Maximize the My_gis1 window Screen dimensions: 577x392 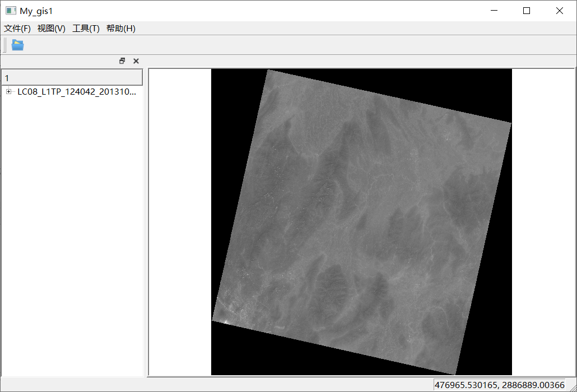[527, 11]
